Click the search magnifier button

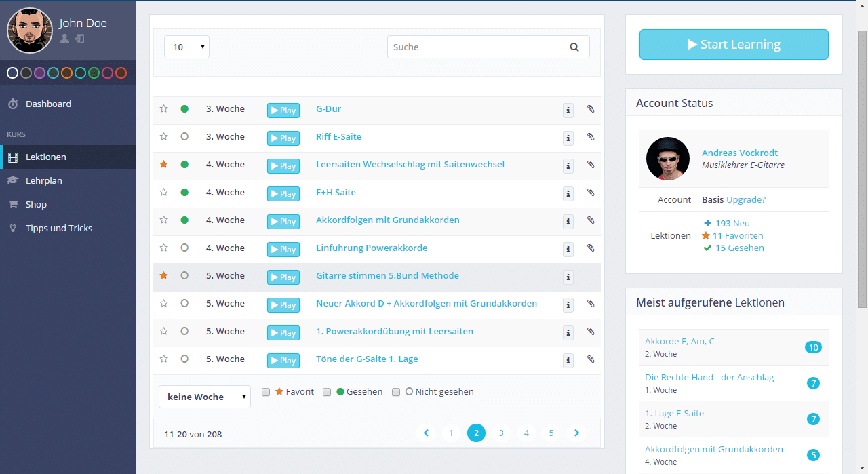574,47
